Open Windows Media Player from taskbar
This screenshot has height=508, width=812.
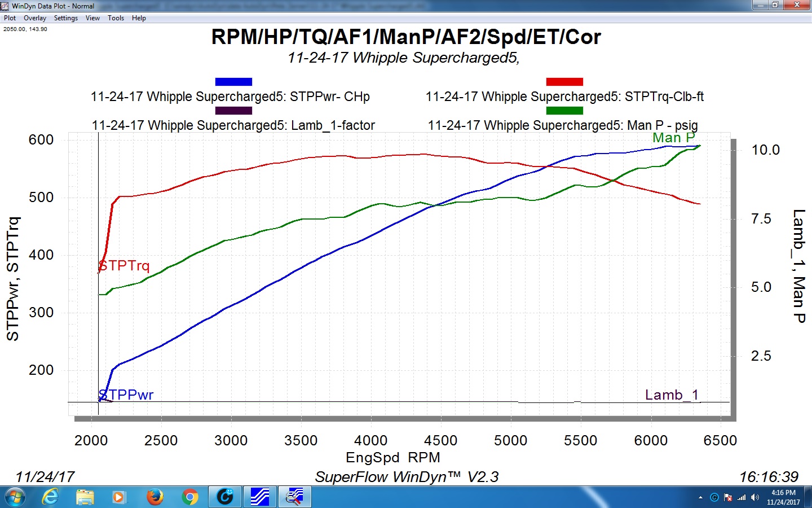click(118, 497)
